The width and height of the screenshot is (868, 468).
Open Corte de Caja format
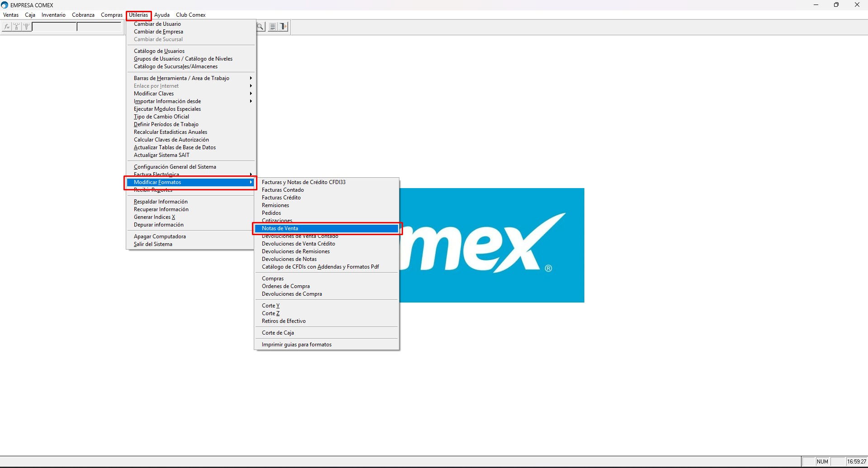point(327,333)
